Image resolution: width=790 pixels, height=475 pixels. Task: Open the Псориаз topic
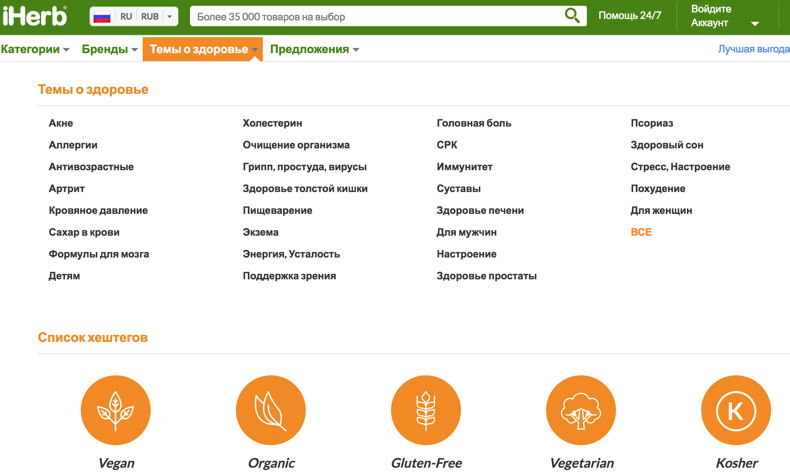pyautogui.click(x=652, y=123)
